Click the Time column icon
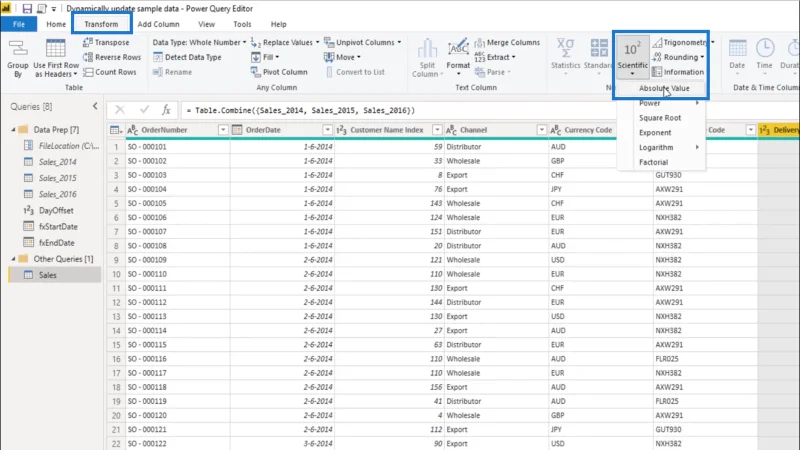The image size is (800, 450). 765,49
